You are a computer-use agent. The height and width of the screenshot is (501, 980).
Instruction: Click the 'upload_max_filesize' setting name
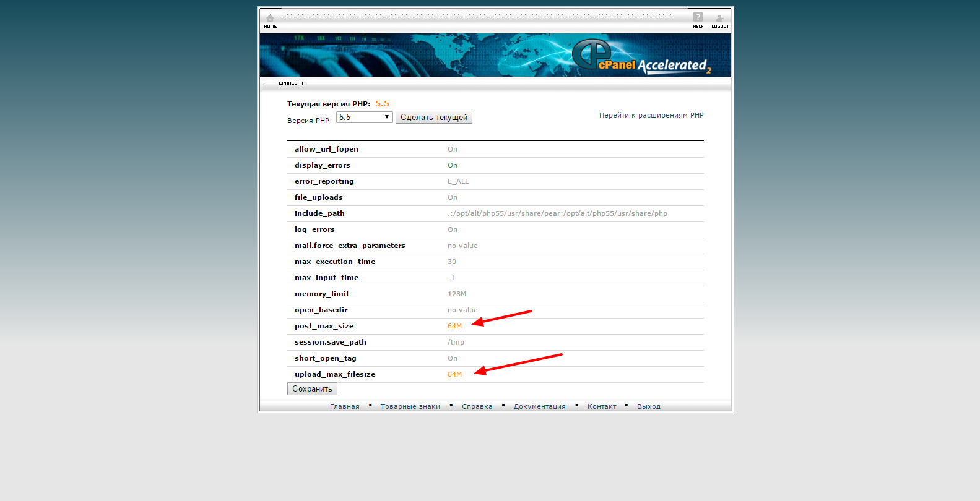click(x=335, y=374)
